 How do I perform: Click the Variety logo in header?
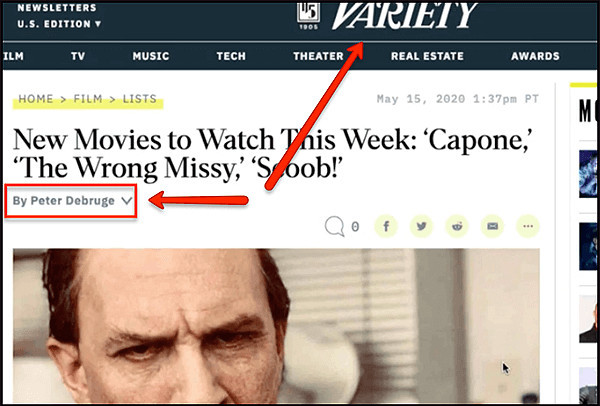coord(404,16)
